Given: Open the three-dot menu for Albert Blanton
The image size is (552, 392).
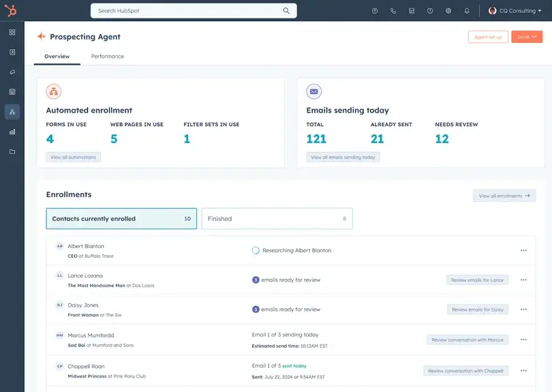Looking at the screenshot, I should [523, 250].
